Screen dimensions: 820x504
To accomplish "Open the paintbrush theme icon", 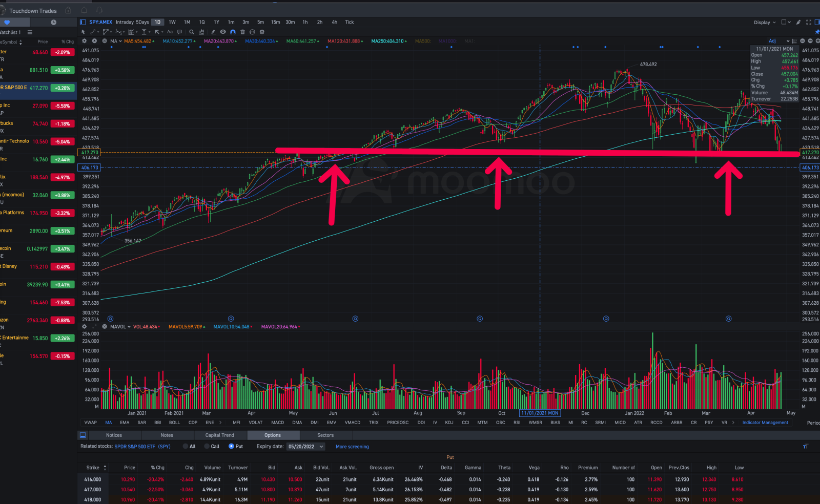I will click(798, 22).
